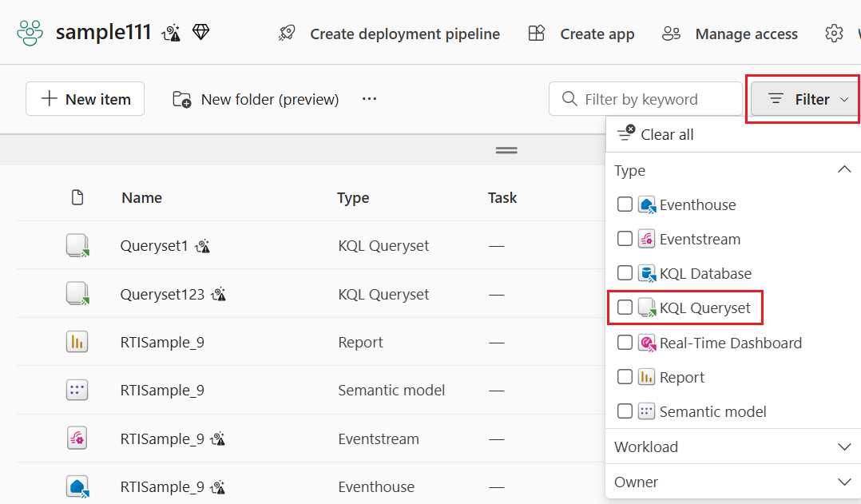This screenshot has height=504, width=861.
Task: Click sensitivity icon beside RTISample_9 Eventstream name
Action: (219, 439)
